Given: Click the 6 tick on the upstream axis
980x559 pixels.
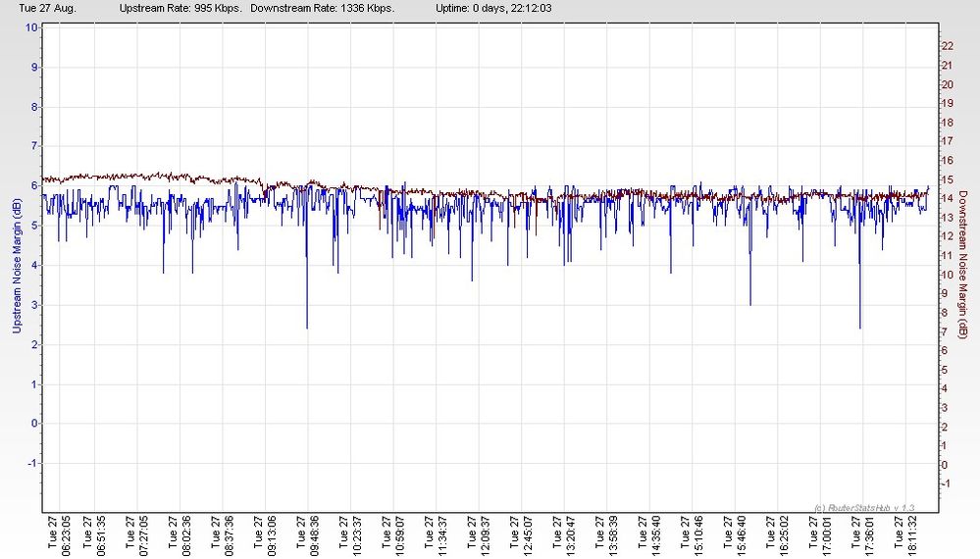Looking at the screenshot, I should [34, 186].
